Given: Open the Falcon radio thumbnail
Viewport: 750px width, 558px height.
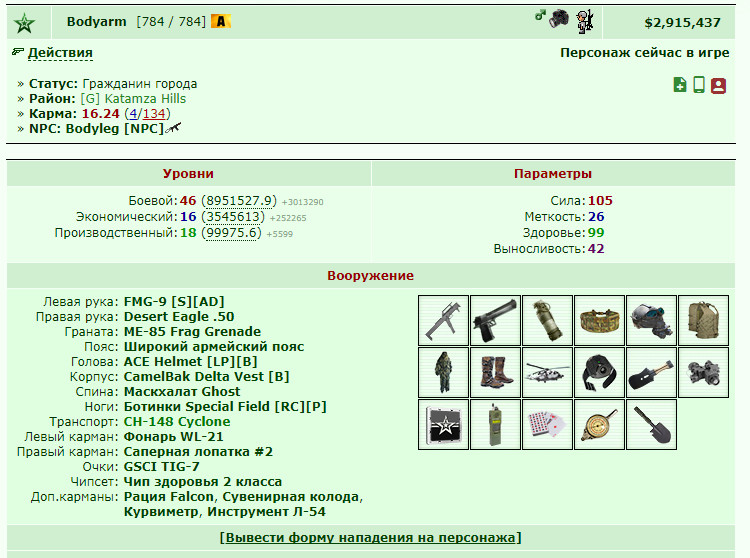Looking at the screenshot, I should (496, 425).
